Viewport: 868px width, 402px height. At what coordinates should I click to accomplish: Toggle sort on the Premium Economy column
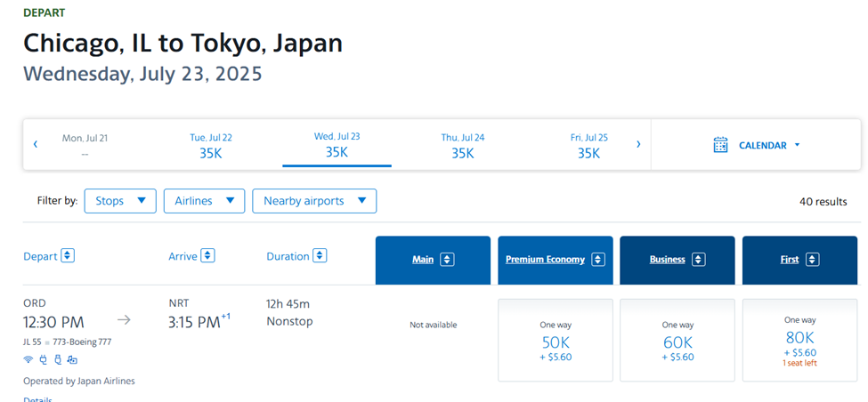(598, 260)
